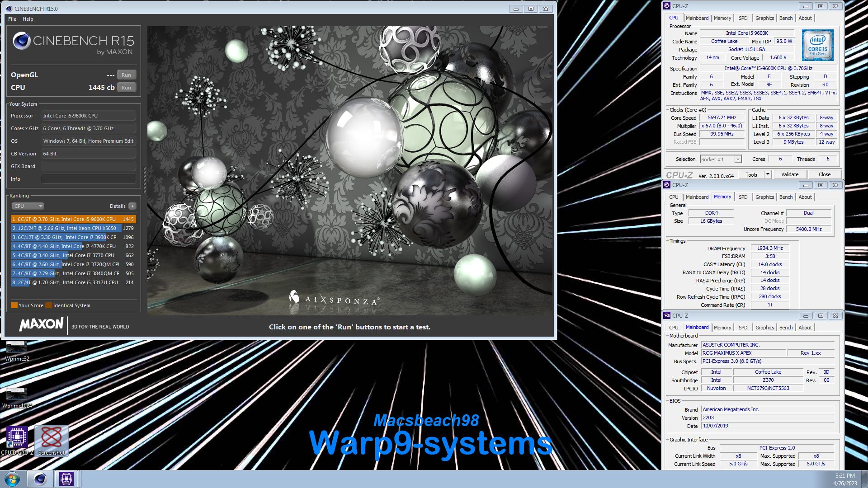868x488 pixels.
Task: Click Validate button in CPU-Z
Action: [x=790, y=174]
